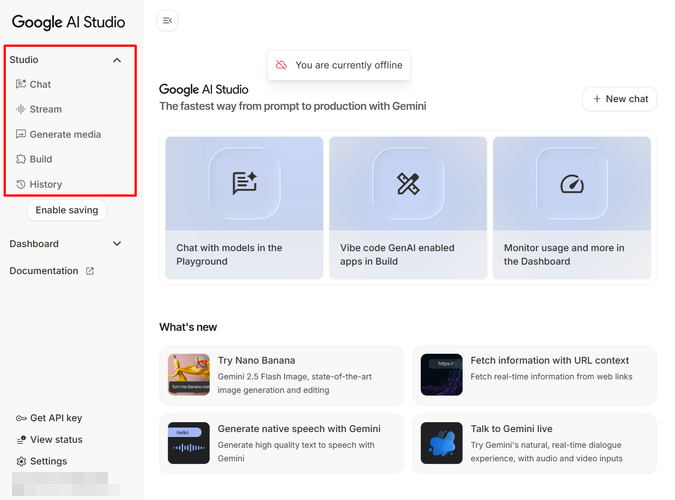Collapse the Studio section chevron
The height and width of the screenshot is (500, 675).
pos(117,60)
